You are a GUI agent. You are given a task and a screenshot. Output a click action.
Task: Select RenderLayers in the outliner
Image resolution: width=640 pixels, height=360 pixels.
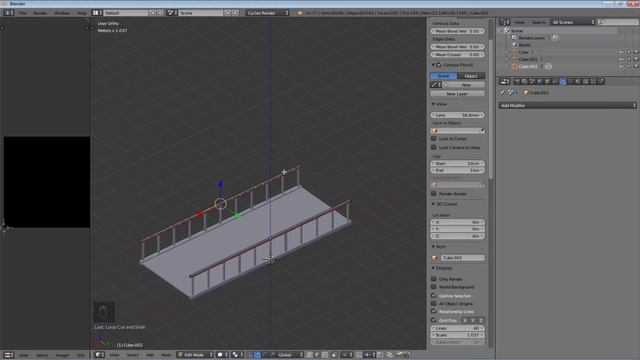point(532,38)
